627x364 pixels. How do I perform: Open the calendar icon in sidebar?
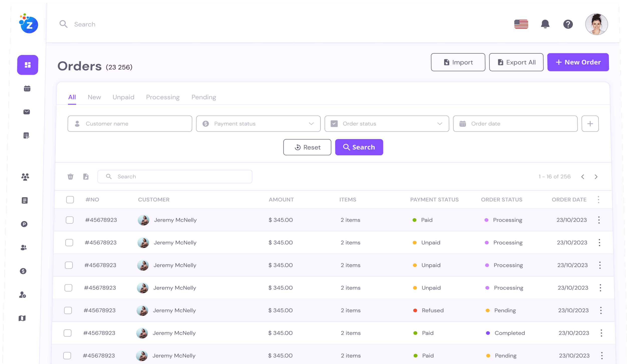(27, 88)
